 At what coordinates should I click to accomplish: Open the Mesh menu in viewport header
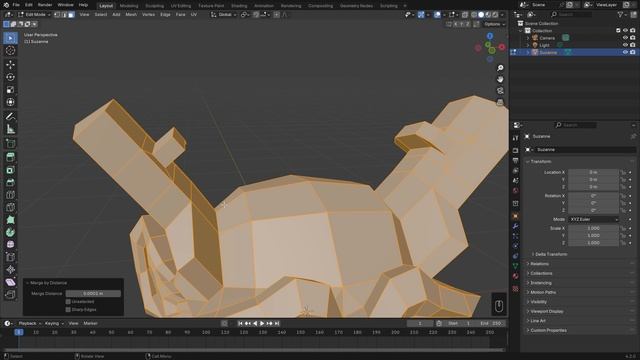pyautogui.click(x=131, y=15)
